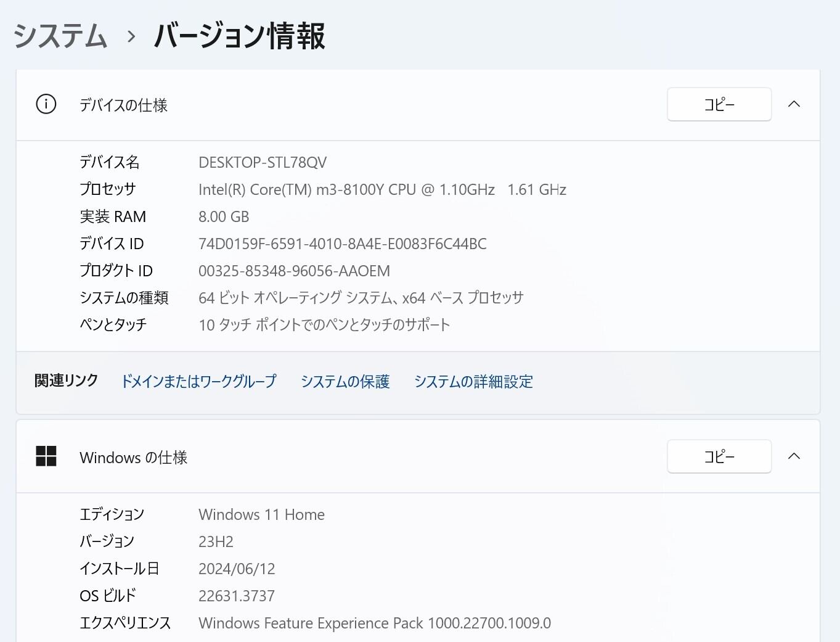Go back to システム via breadcrumb
Image resolution: width=840 pixels, height=642 pixels.
click(60, 36)
